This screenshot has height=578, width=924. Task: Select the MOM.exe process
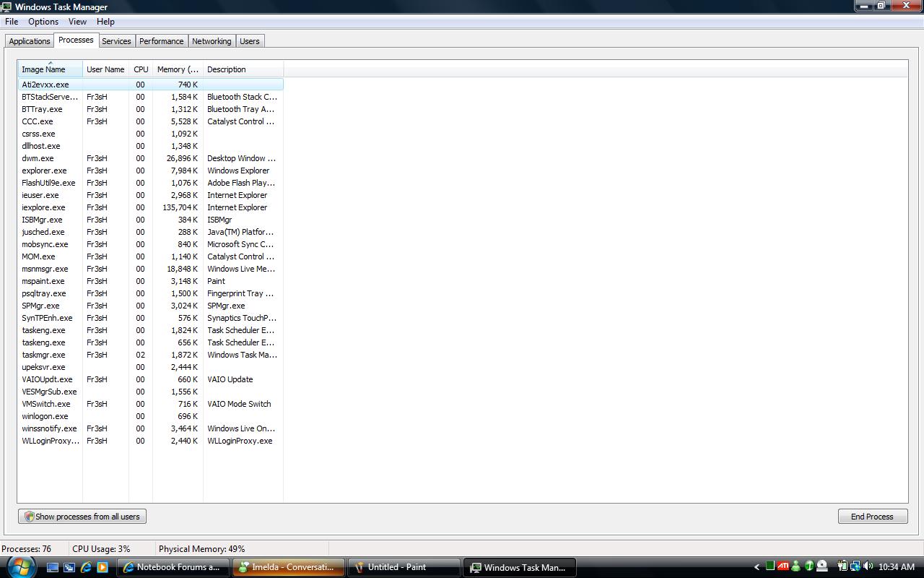[x=150, y=256]
